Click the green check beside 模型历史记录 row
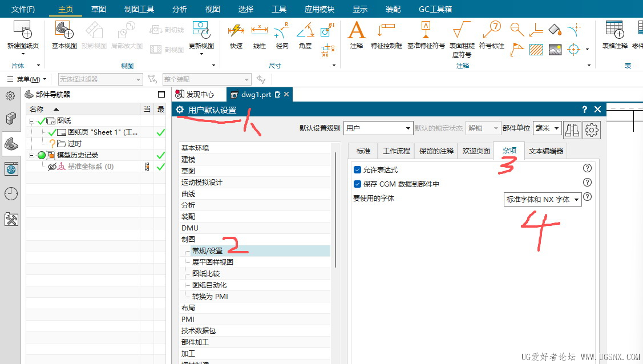 (x=160, y=155)
